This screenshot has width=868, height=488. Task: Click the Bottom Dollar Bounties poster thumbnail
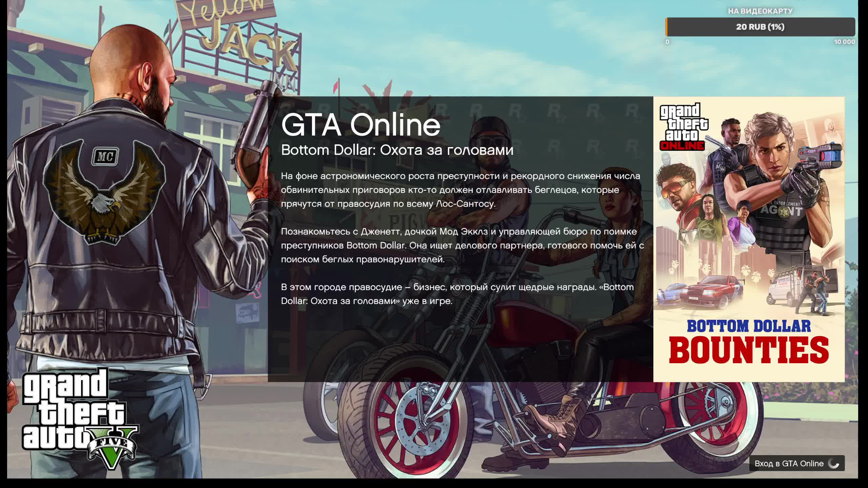pos(749,239)
